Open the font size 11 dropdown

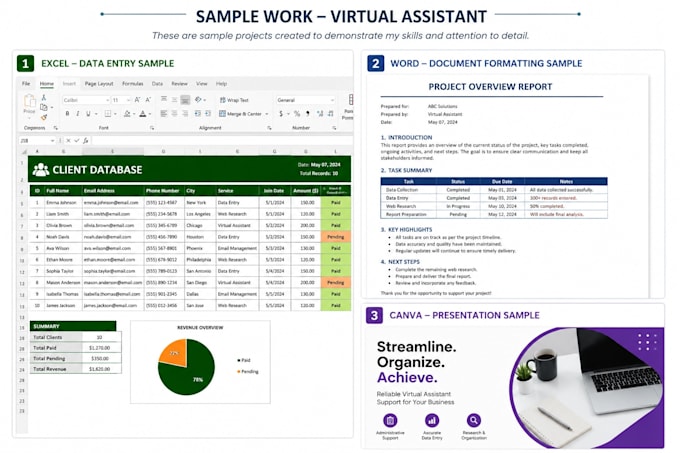click(129, 100)
